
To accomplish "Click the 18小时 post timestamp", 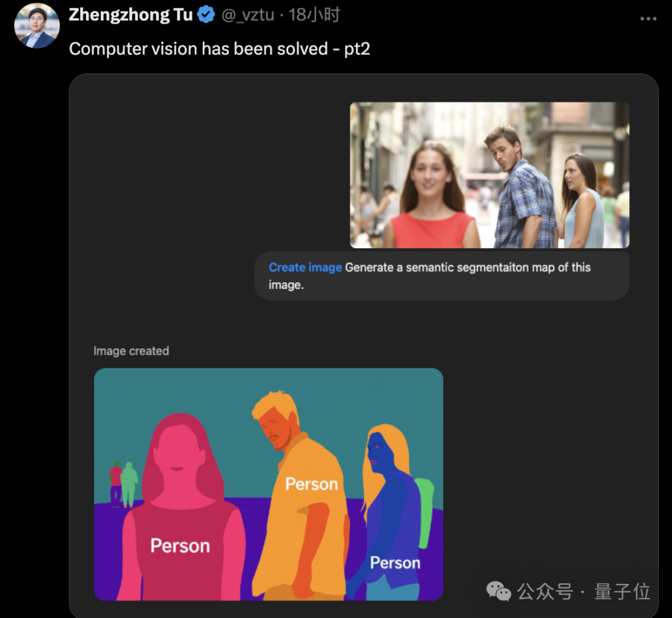I will click(x=314, y=15).
